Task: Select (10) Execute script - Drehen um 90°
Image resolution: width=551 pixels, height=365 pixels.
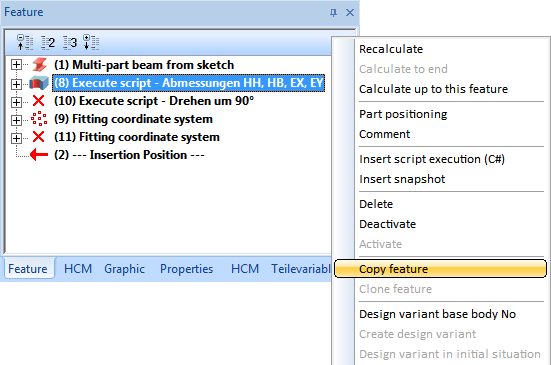Action: click(154, 101)
